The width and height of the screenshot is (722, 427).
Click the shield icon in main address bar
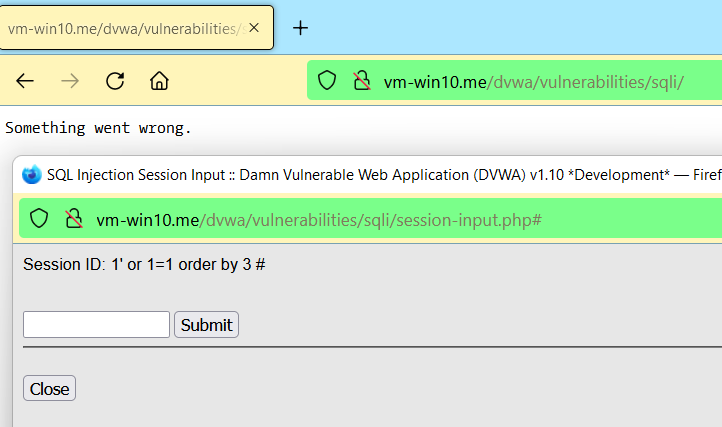(327, 80)
